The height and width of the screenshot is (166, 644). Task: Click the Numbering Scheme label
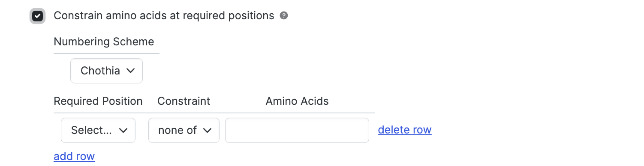pos(104,41)
